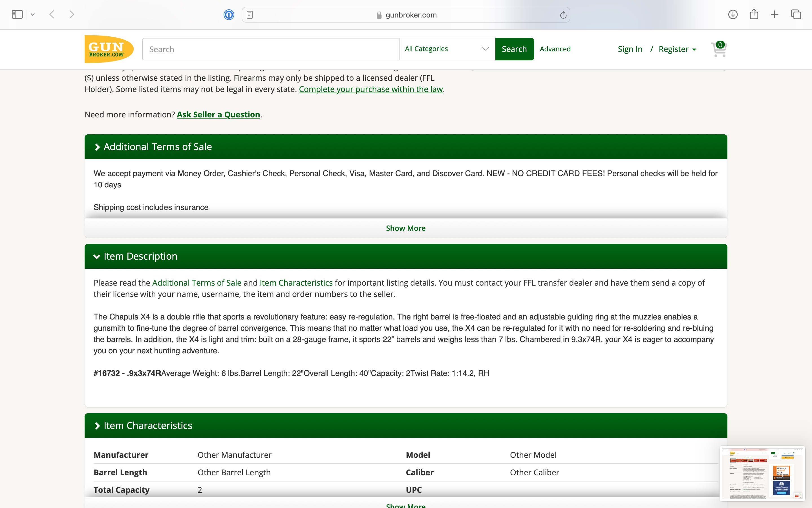This screenshot has width=812, height=508.
Task: Open Complete your purchase within the law
Action: [x=371, y=89]
